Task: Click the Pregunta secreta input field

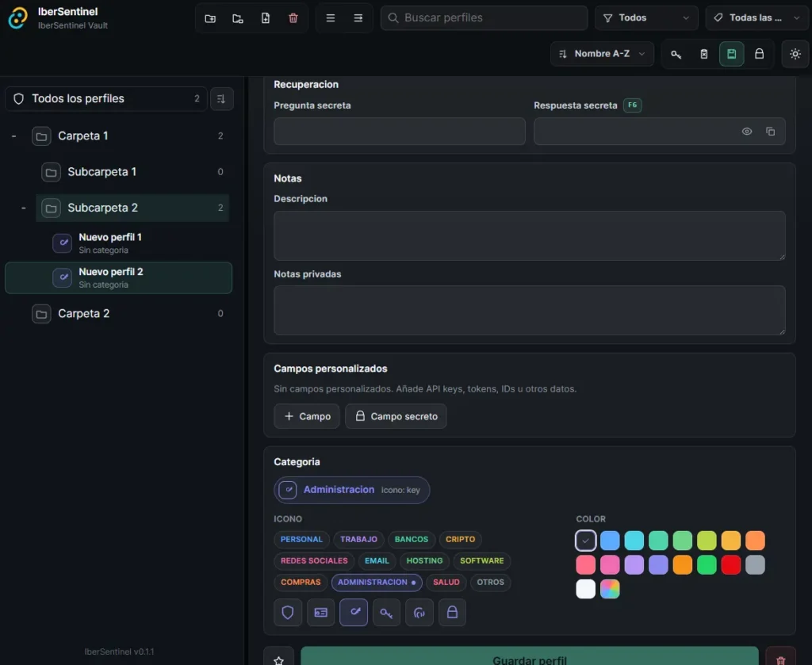Action: click(x=400, y=132)
